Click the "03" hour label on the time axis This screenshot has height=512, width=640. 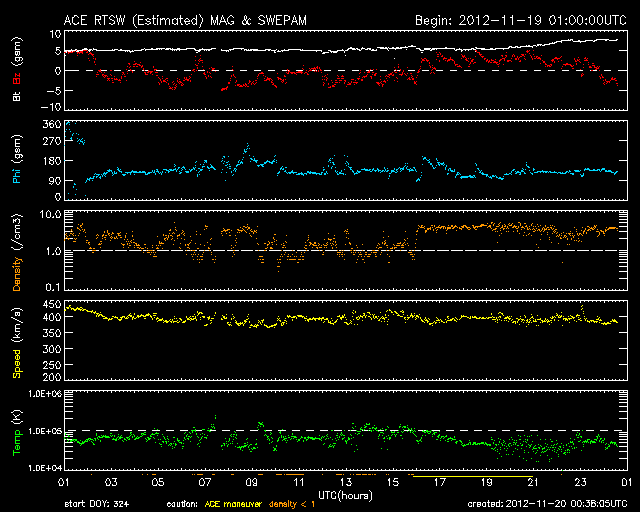pos(111,482)
